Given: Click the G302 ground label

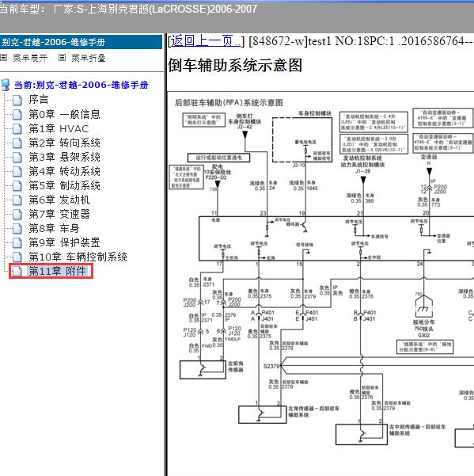Looking at the screenshot, I should 423,335.
